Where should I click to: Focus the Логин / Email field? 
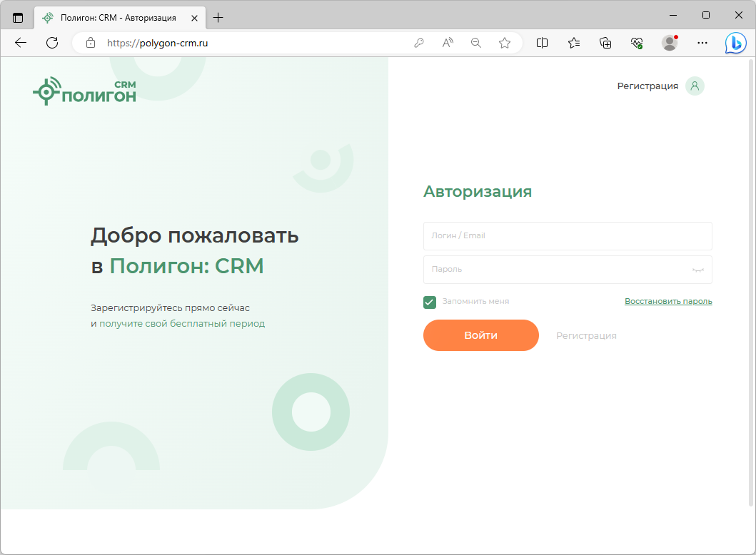(568, 236)
